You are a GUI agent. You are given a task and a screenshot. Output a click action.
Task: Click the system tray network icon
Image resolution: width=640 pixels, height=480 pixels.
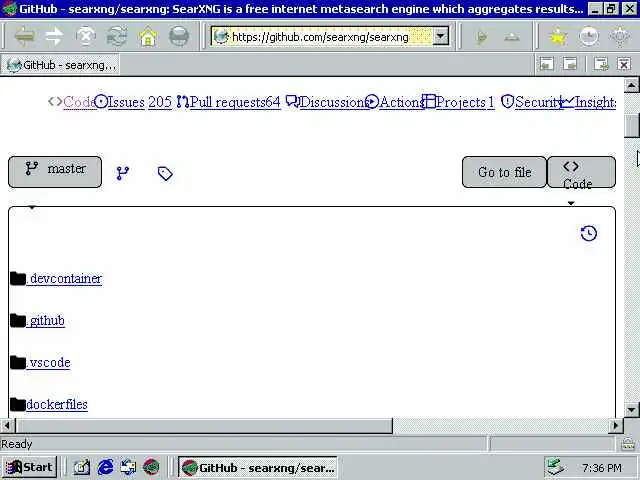(x=556, y=467)
